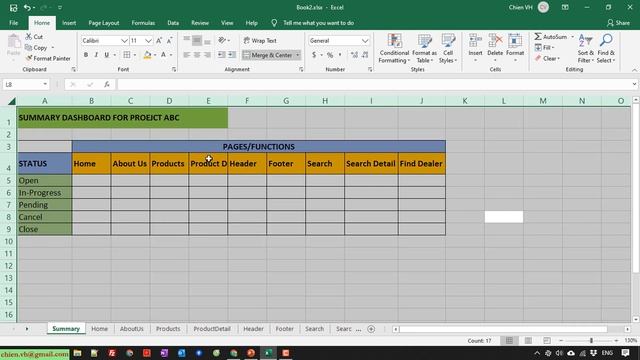The width and height of the screenshot is (640, 360).
Task: Click the Share button
Action: tap(618, 23)
